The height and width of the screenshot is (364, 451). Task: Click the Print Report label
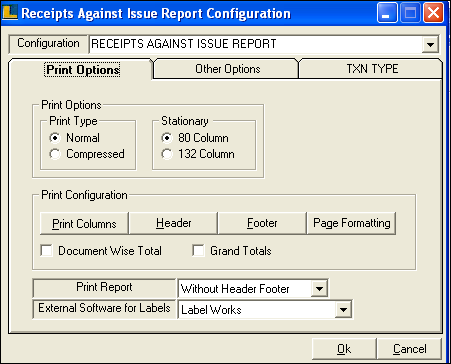104,287
